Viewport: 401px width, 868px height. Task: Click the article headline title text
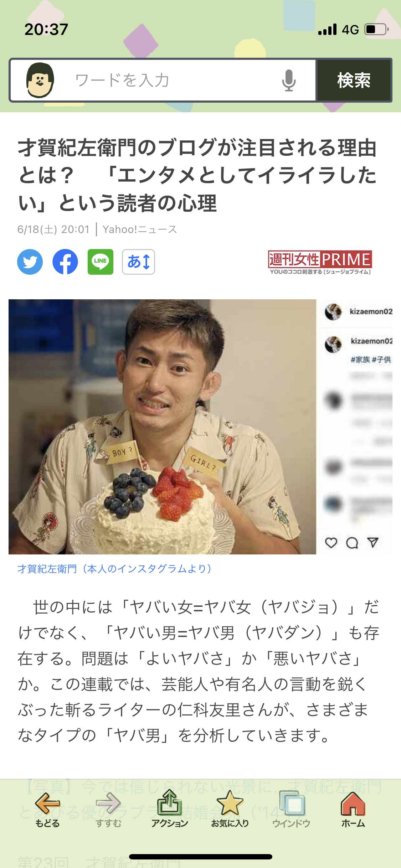coord(197,175)
